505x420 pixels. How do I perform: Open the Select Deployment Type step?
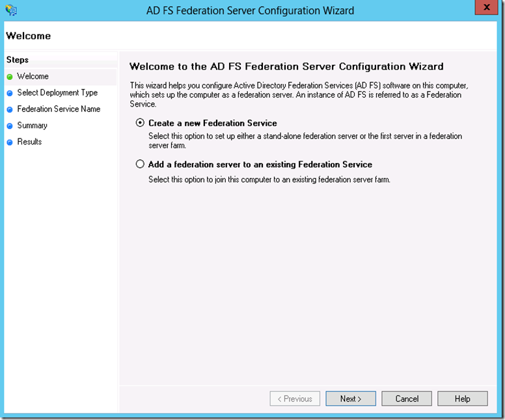[x=57, y=93]
